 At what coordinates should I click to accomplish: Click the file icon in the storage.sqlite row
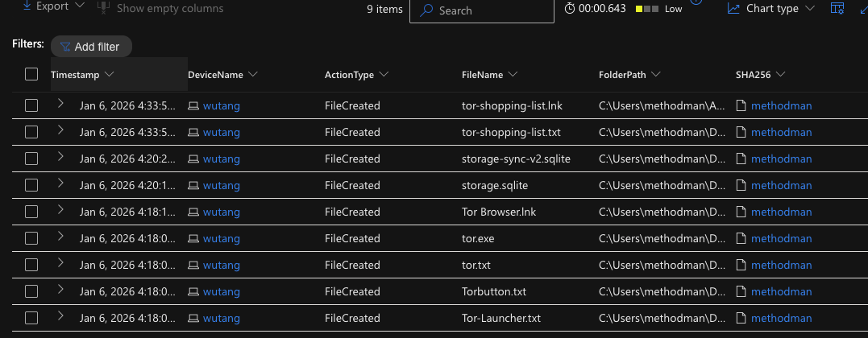coord(741,186)
